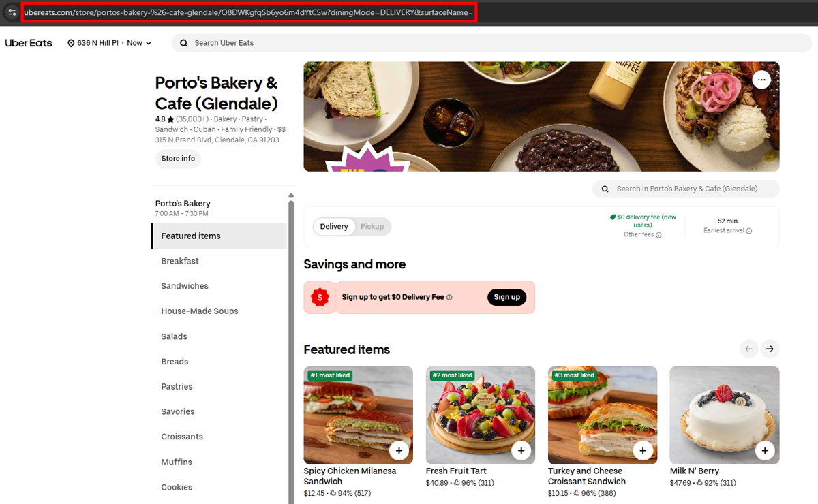The image size is (818, 504).
Task: Click the search icon in the Porto's store search box
Action: [605, 189]
